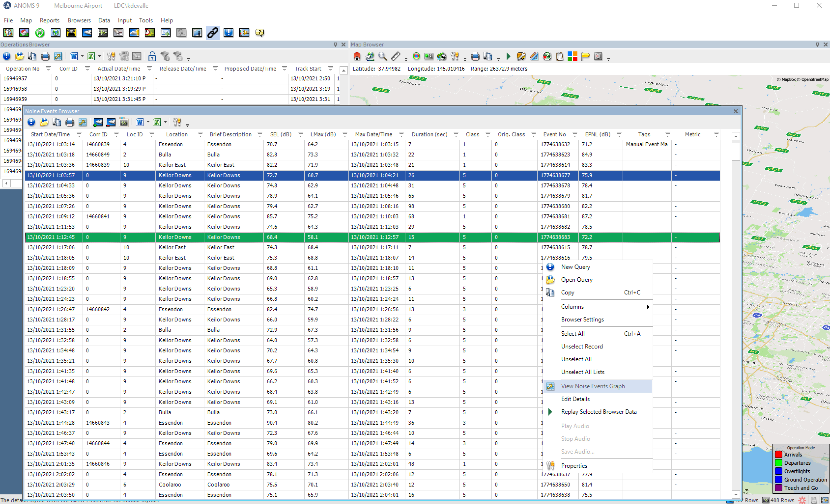
Task: Click Replay Selected Browser Data entry
Action: pyautogui.click(x=599, y=412)
